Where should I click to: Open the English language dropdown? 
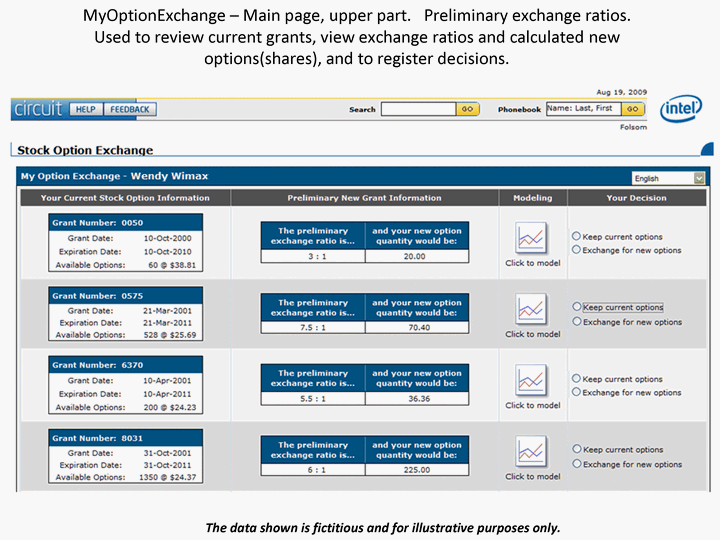pos(668,178)
